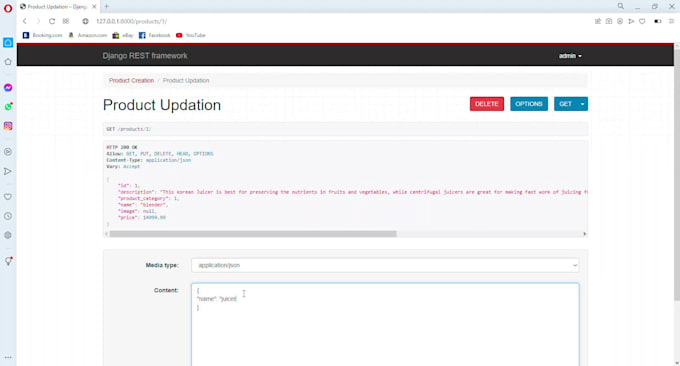Click inside the Content text area

(x=385, y=324)
